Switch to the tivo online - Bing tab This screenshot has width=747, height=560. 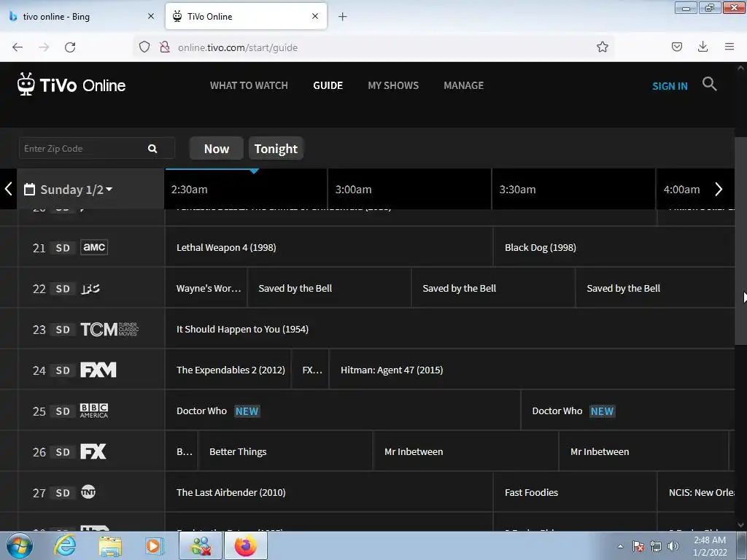[x=82, y=16]
